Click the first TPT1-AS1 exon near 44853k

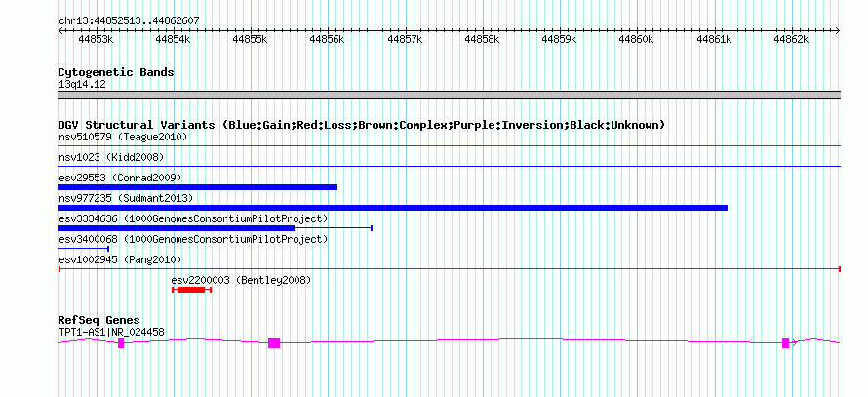pos(121,343)
